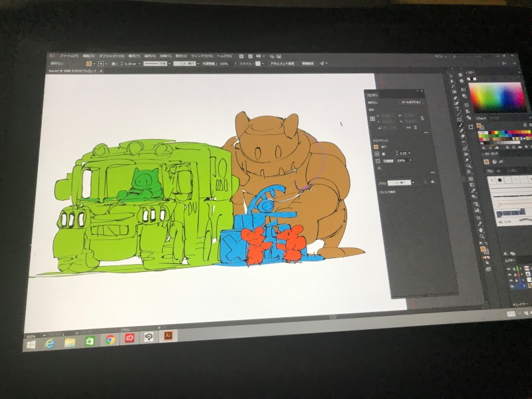
Task: Open the ブラシ dropdown in Properties panel
Action: [x=413, y=182]
